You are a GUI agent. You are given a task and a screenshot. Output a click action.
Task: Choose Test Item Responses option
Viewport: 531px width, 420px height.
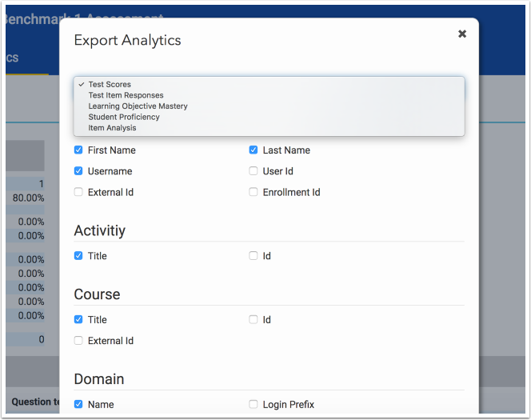pos(126,95)
